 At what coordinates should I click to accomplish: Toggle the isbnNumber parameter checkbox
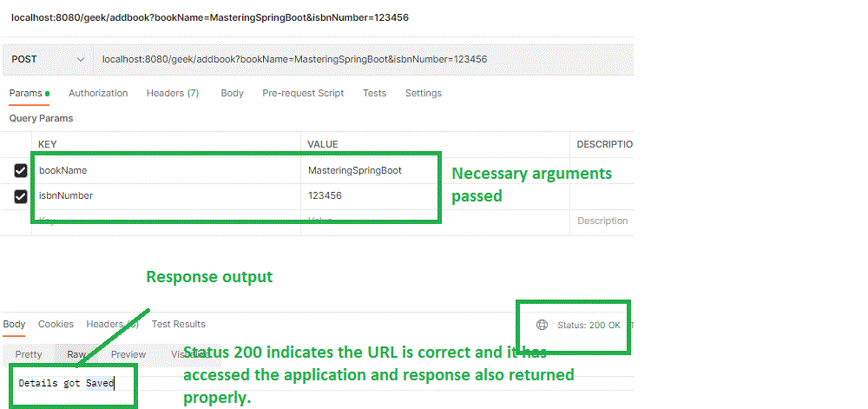pyautogui.click(x=21, y=196)
